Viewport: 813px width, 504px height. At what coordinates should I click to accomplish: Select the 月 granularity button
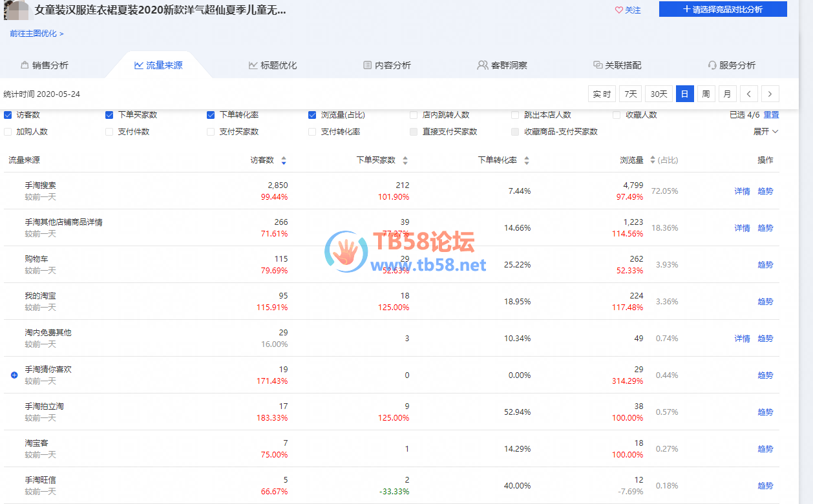coord(727,94)
